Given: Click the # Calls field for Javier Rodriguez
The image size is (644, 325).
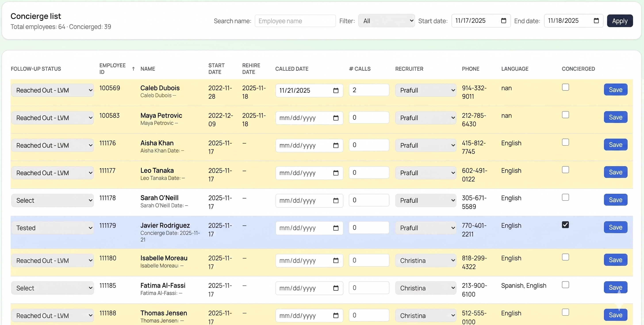Looking at the screenshot, I should (x=369, y=227).
